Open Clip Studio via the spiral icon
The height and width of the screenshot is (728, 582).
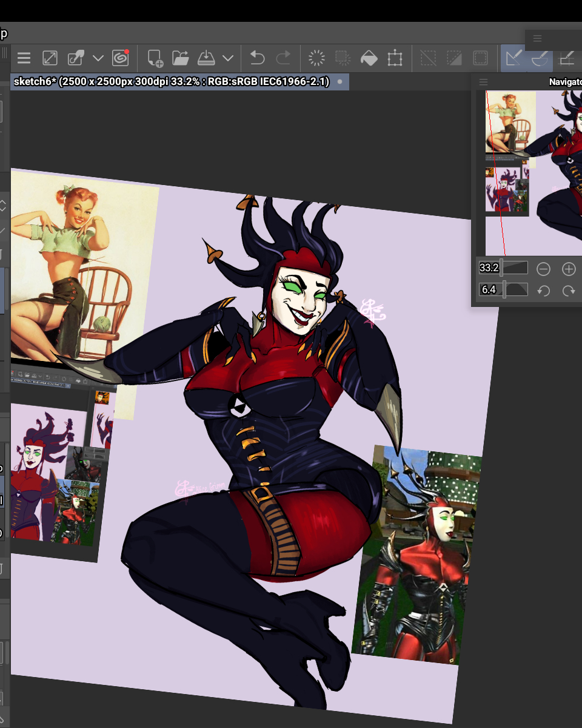(x=121, y=58)
